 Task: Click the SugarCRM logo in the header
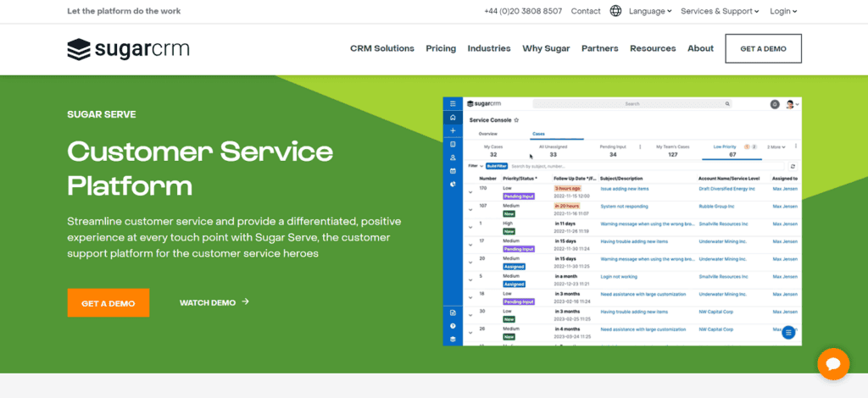(x=128, y=48)
